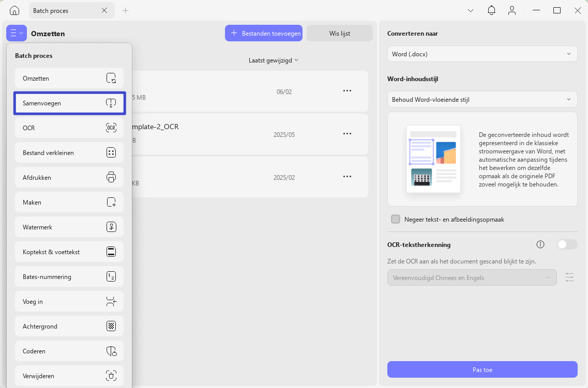Image resolution: width=588 pixels, height=388 pixels.
Task: Open the title bar chevron menu
Action: pos(470,10)
